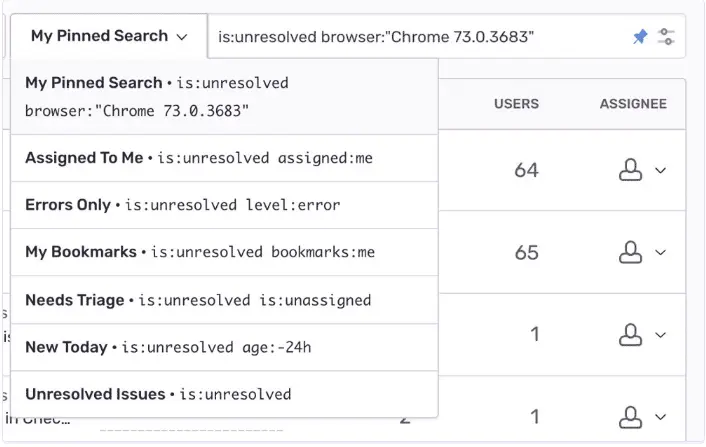Expand assignee chevron in 65-users row
This screenshot has height=447, width=706.
point(660,253)
